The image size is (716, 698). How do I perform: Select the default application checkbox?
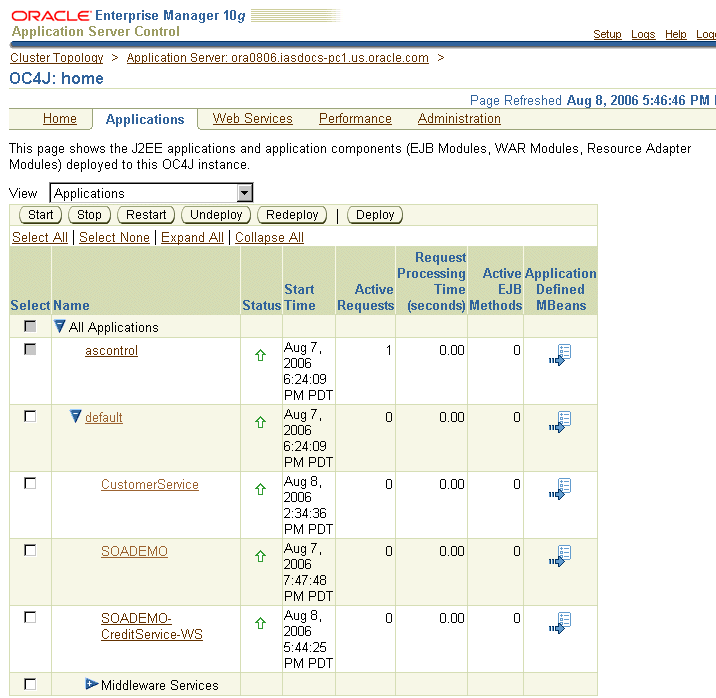coord(30,416)
